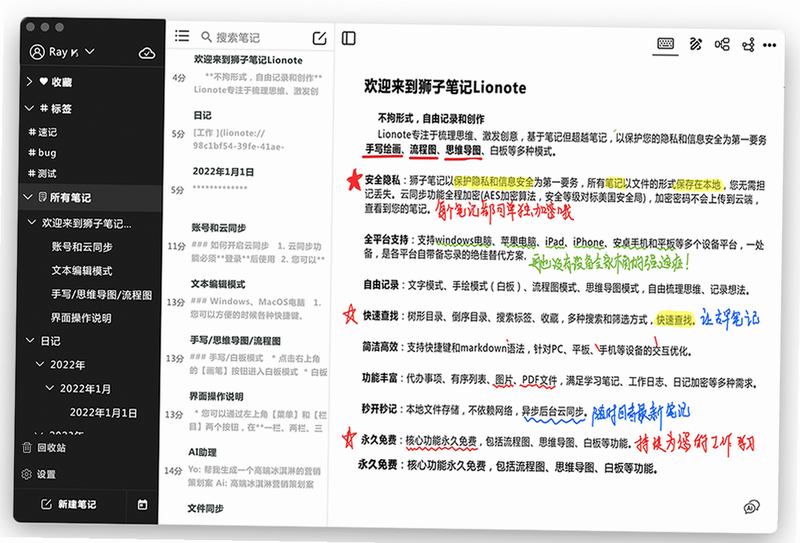This screenshot has height=543, width=800.
Task: Collapse the 标签 tags section
Action: point(29,108)
